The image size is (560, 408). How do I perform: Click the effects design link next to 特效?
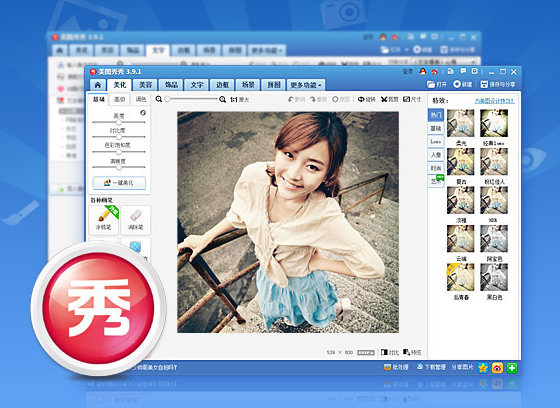coord(495,101)
